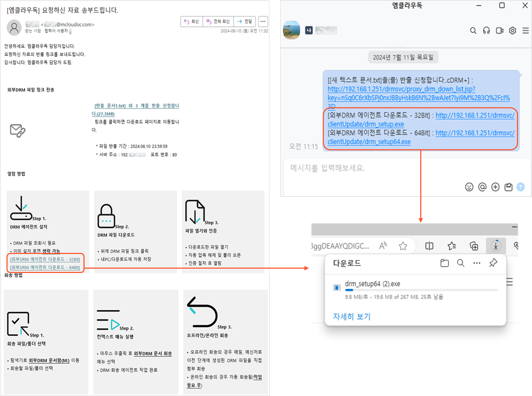Click the 전달 forward button in email

(245, 22)
